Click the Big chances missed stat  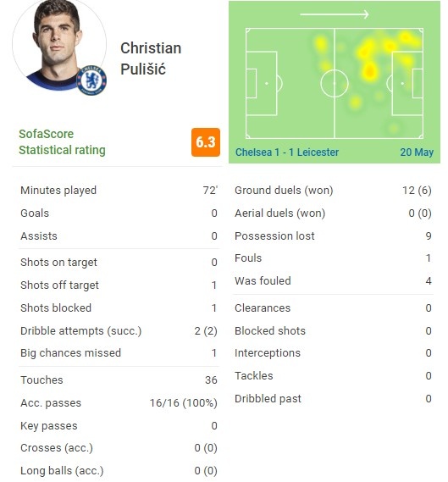pos(119,353)
